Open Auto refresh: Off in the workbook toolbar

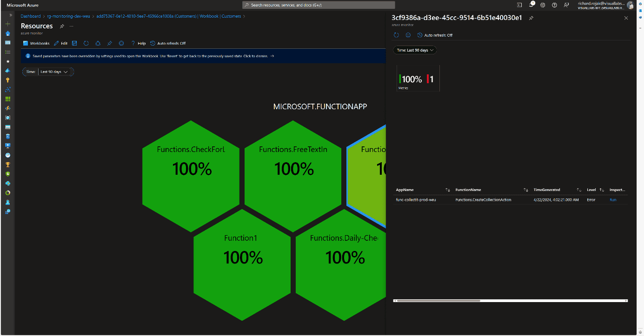point(168,43)
